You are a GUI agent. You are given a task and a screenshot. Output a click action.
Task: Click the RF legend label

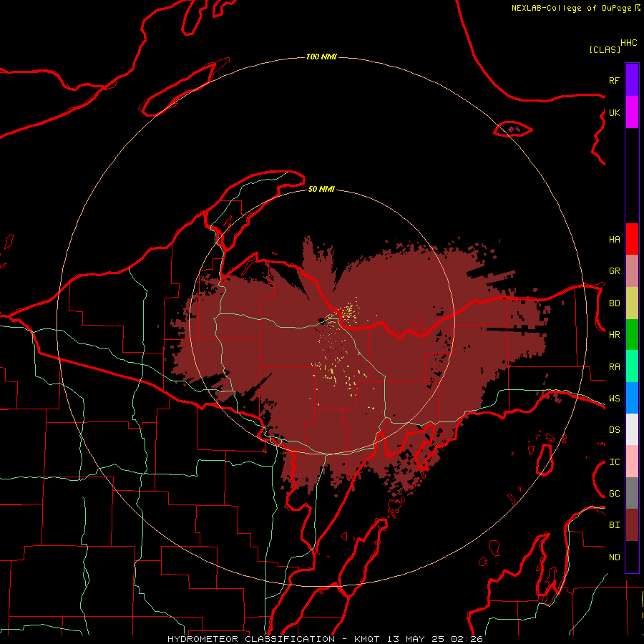[615, 80]
